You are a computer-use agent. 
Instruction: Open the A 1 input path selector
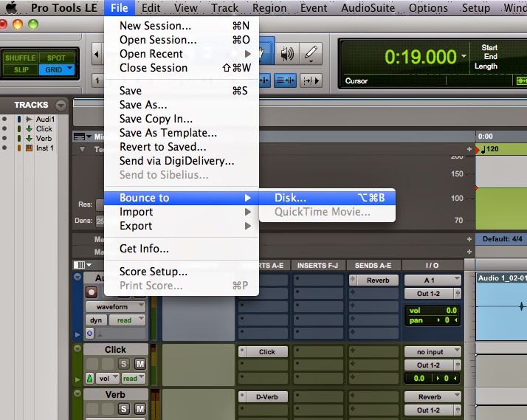(433, 280)
